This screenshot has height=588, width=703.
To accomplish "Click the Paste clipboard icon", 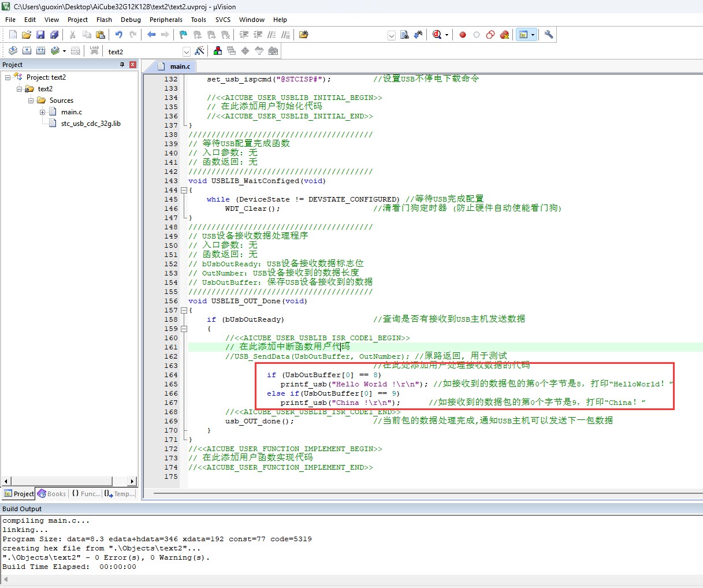I will (101, 35).
